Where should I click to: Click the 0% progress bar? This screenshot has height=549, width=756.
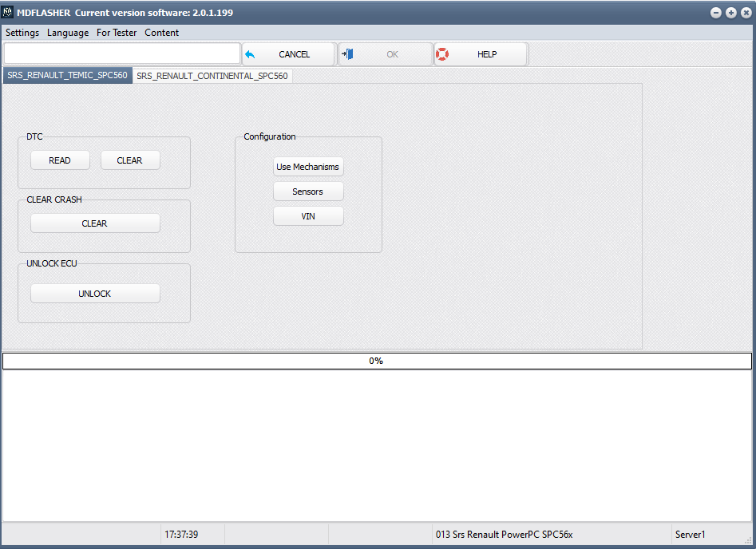(x=377, y=361)
